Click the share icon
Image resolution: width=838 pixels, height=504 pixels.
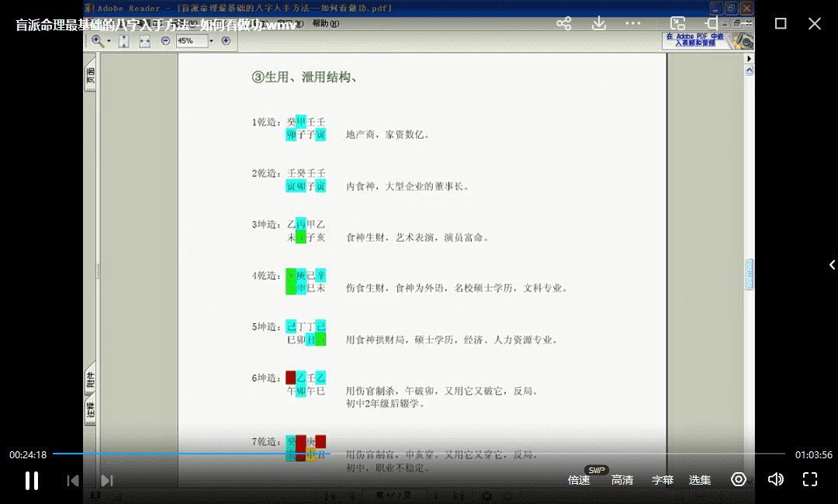coord(564,23)
